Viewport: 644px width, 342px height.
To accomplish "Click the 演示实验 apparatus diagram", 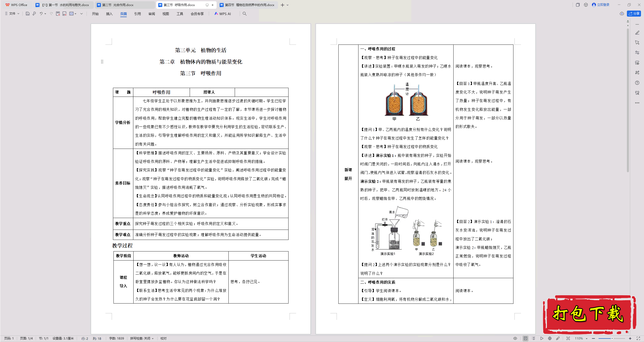I will [x=407, y=231].
